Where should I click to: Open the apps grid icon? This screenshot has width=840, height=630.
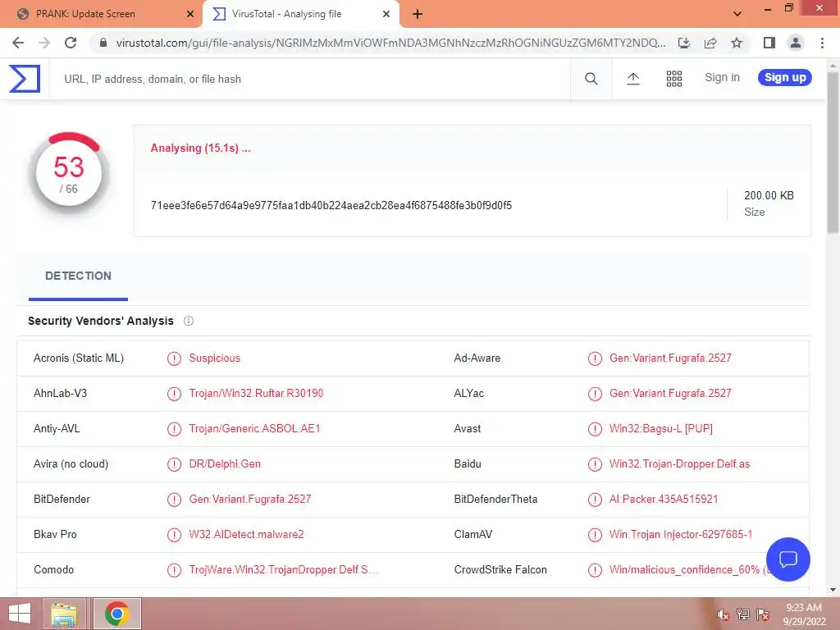tap(674, 79)
